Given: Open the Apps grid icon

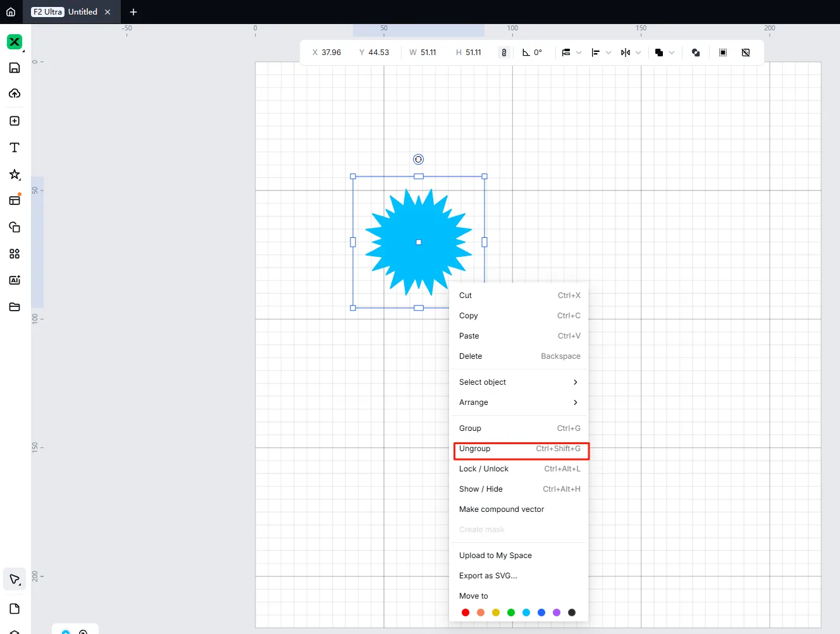Looking at the screenshot, I should [x=15, y=254].
